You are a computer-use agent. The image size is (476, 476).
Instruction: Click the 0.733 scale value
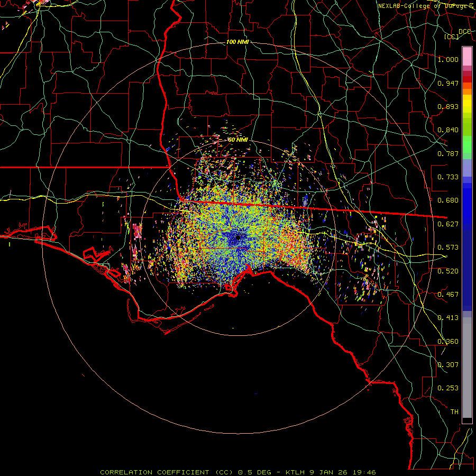pyautogui.click(x=448, y=177)
